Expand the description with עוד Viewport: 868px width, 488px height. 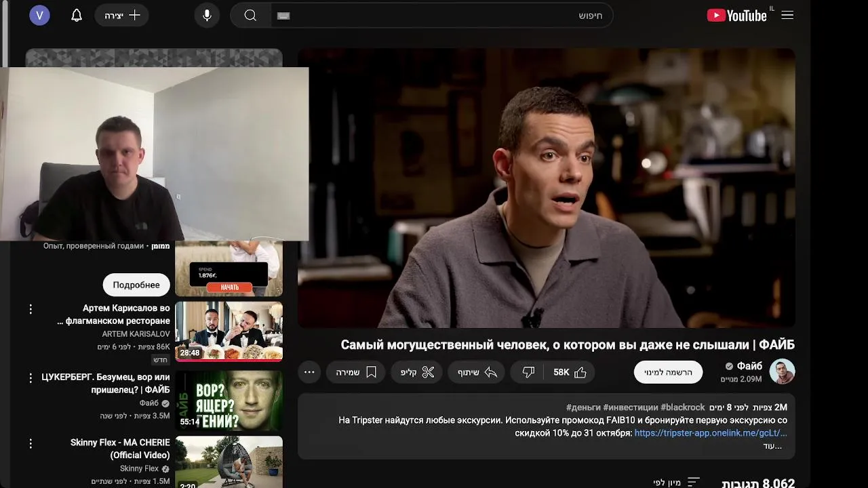click(773, 446)
